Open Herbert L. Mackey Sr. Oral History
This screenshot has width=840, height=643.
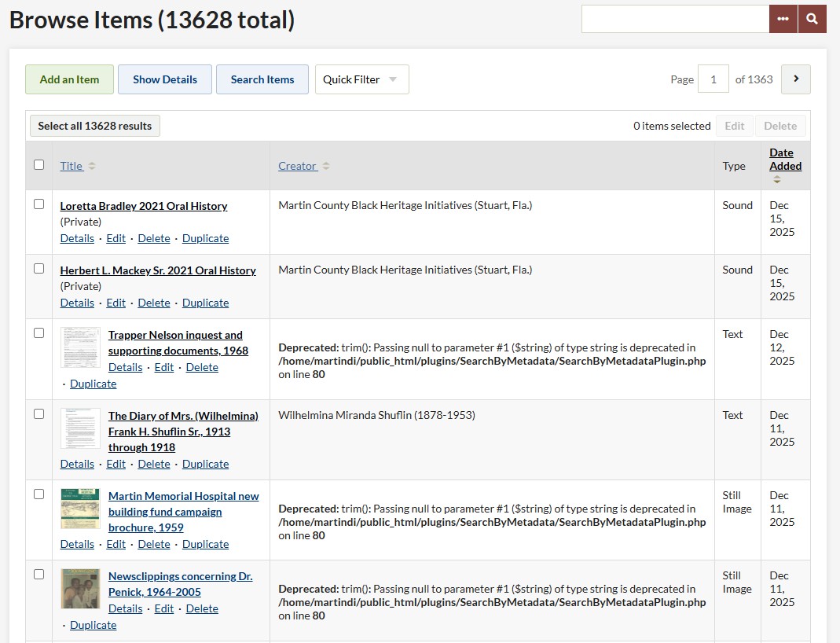[158, 270]
